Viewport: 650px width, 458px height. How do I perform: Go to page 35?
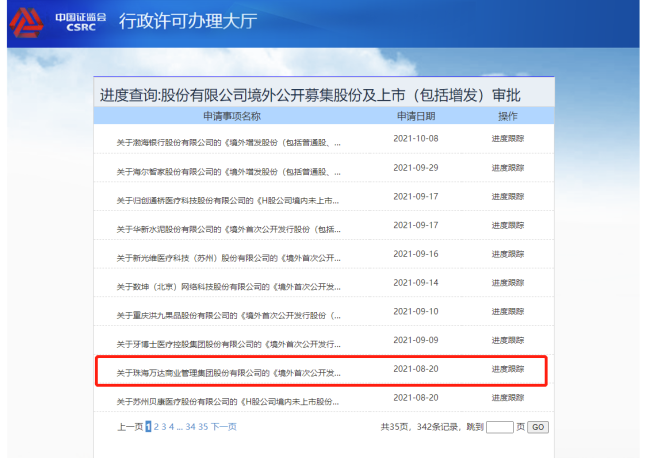pyautogui.click(x=203, y=426)
